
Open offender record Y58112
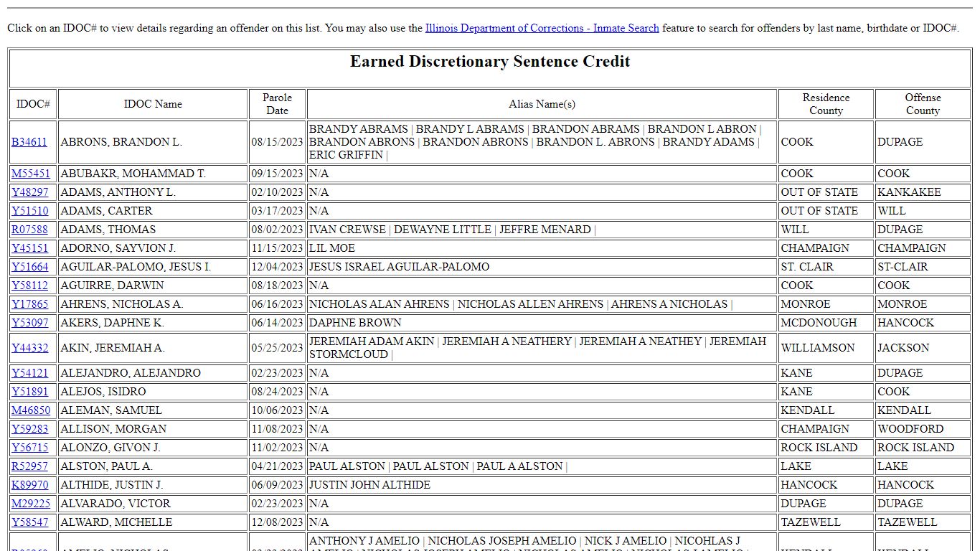coord(30,286)
